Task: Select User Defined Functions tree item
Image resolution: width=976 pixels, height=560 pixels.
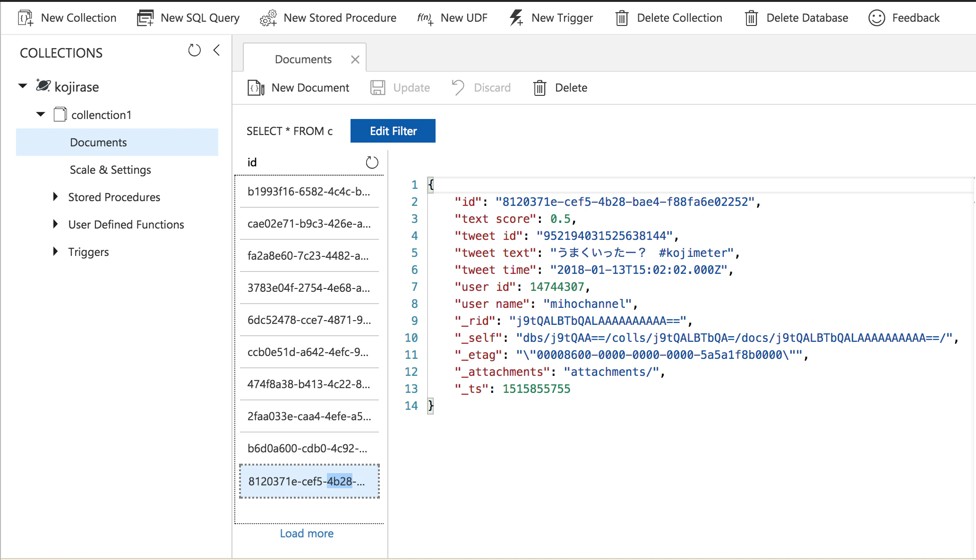Action: (126, 224)
